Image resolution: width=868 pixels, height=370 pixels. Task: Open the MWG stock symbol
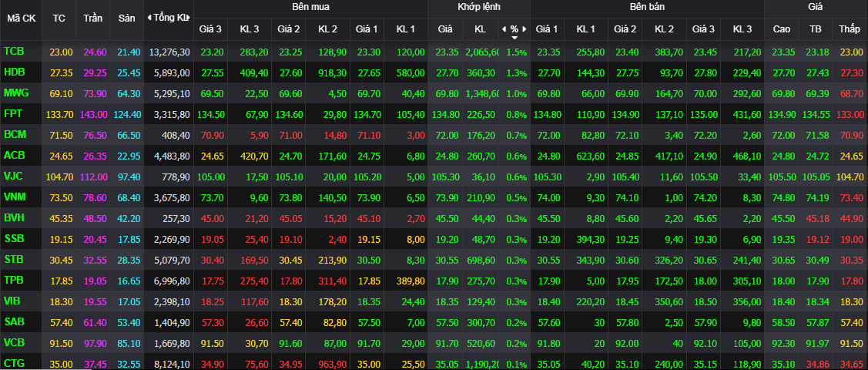(x=15, y=92)
